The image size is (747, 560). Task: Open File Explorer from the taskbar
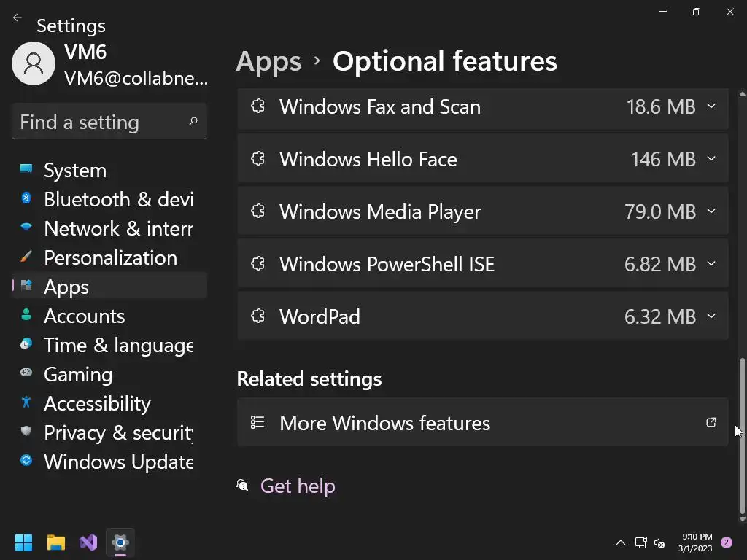click(56, 542)
